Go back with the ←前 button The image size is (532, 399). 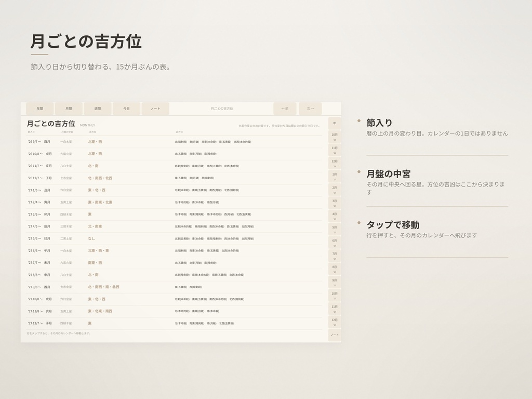point(285,109)
